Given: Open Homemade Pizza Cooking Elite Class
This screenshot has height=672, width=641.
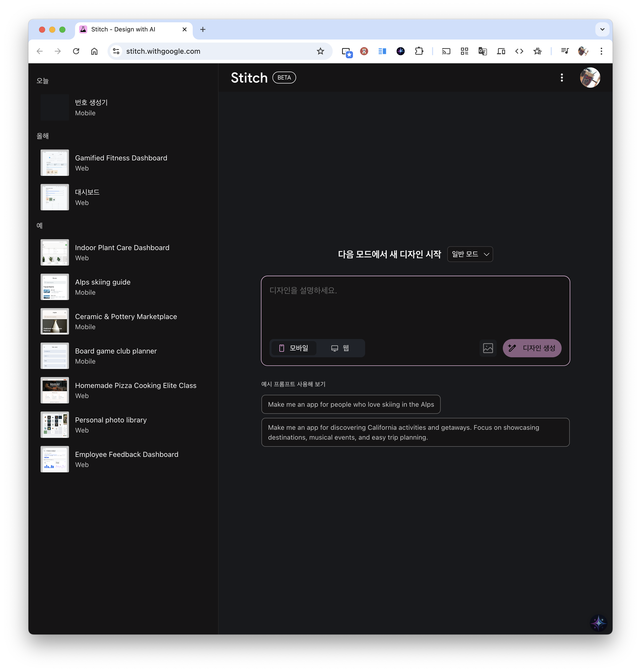Looking at the screenshot, I should tap(123, 391).
